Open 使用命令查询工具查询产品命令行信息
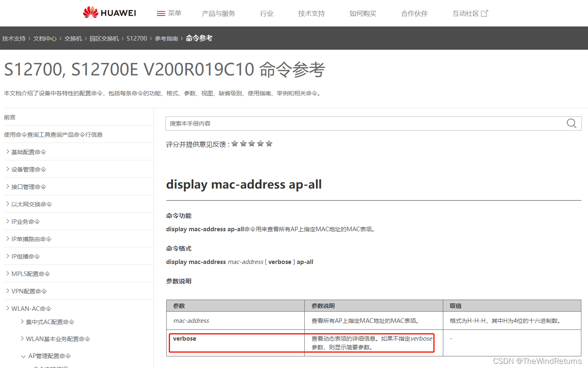Image resolution: width=588 pixels, height=368 pixels. [x=53, y=134]
